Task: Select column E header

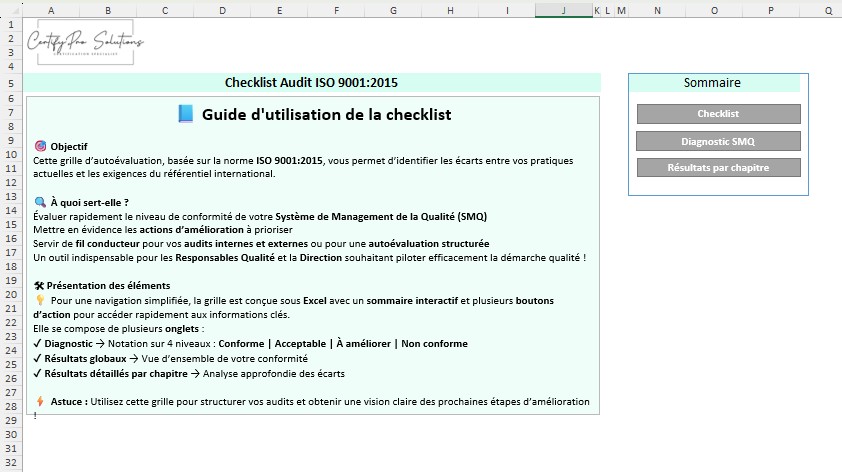Action: tap(279, 10)
